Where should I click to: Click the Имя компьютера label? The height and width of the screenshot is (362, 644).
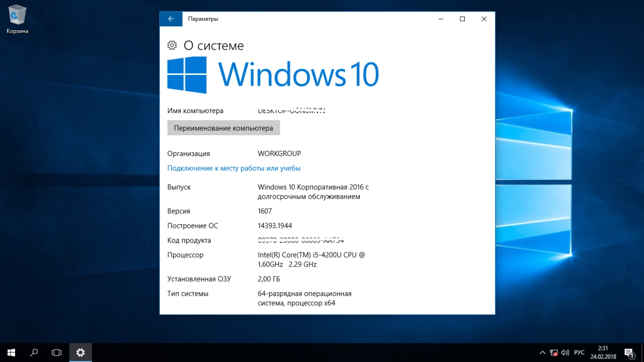(x=195, y=111)
